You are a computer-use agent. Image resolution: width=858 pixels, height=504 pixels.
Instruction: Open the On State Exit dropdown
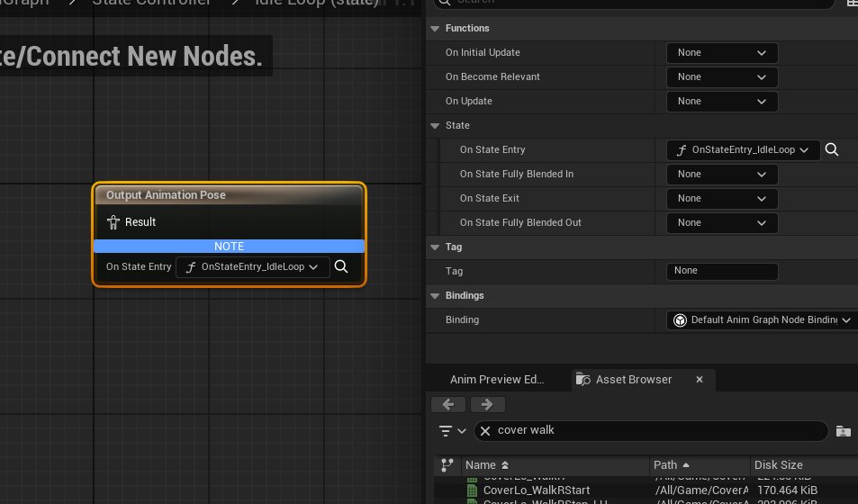[x=722, y=199]
